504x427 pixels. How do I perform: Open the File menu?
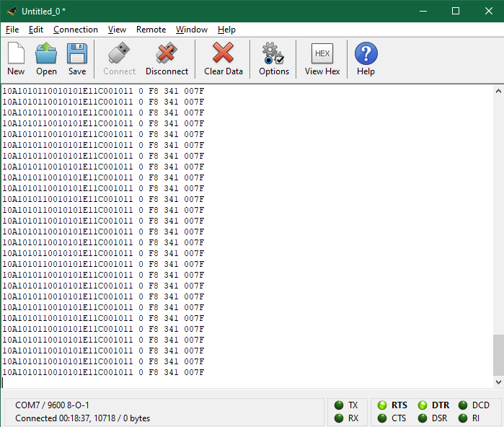point(12,30)
